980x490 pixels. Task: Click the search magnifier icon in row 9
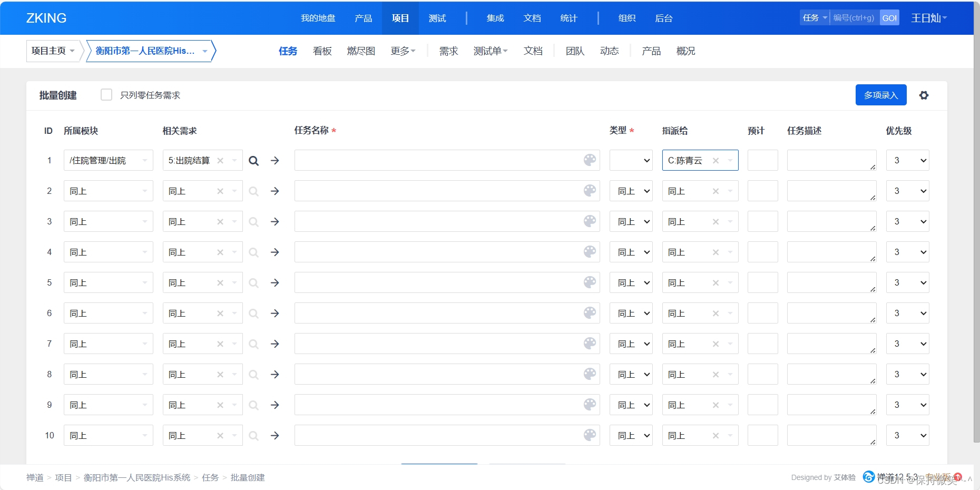253,405
